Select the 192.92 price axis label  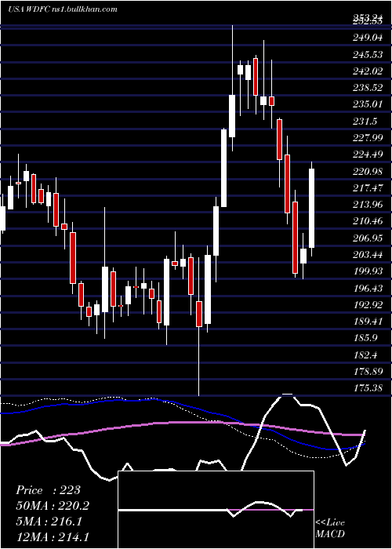click(x=368, y=304)
